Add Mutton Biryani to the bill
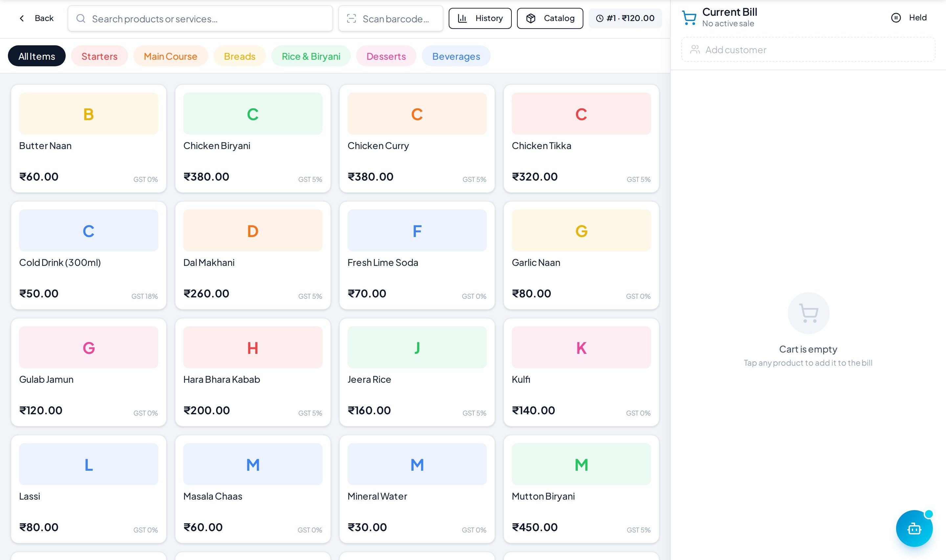Image resolution: width=946 pixels, height=560 pixels. coord(581,489)
